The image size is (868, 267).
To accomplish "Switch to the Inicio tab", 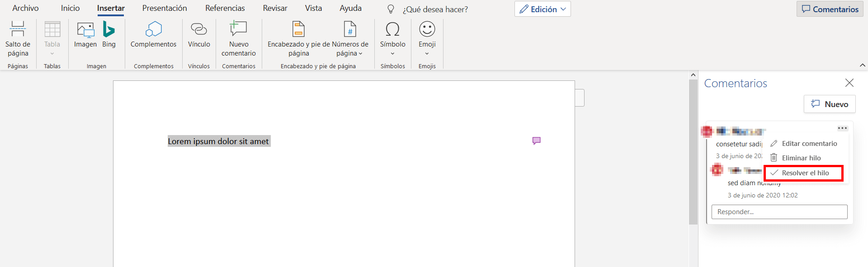I will (70, 8).
